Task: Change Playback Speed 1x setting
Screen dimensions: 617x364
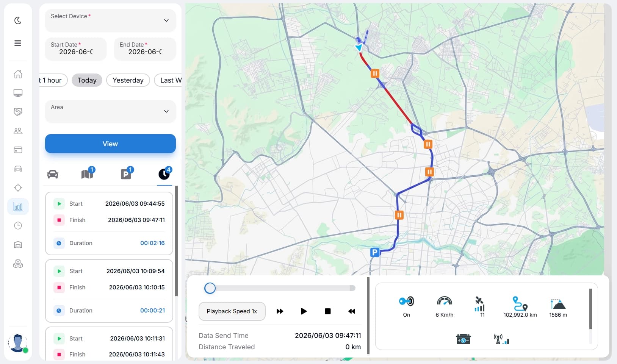Action: pyautogui.click(x=232, y=311)
